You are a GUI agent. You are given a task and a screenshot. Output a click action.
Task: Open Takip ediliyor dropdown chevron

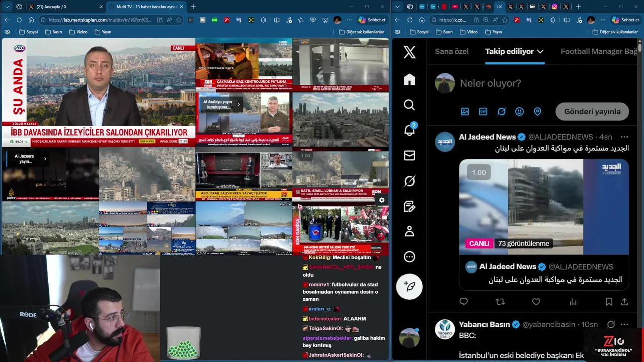click(540, 51)
